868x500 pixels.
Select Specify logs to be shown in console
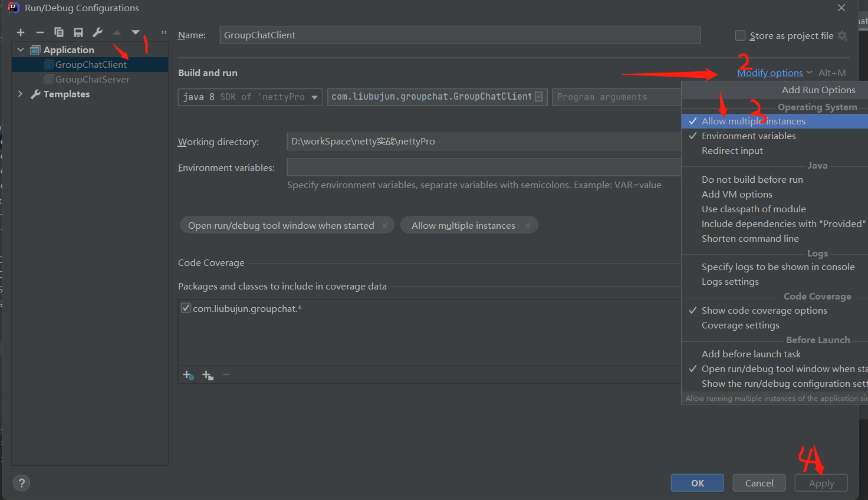775,267
